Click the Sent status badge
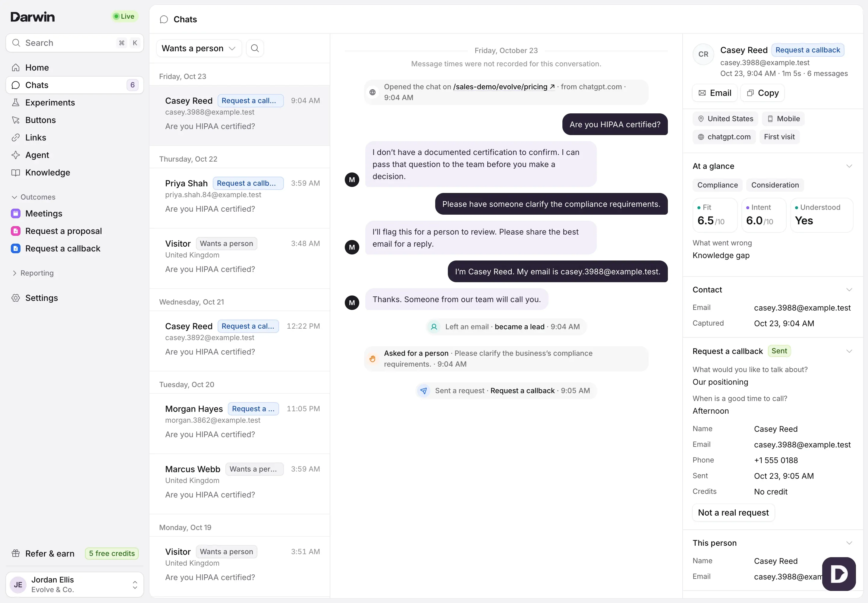This screenshot has width=868, height=603. (x=779, y=351)
